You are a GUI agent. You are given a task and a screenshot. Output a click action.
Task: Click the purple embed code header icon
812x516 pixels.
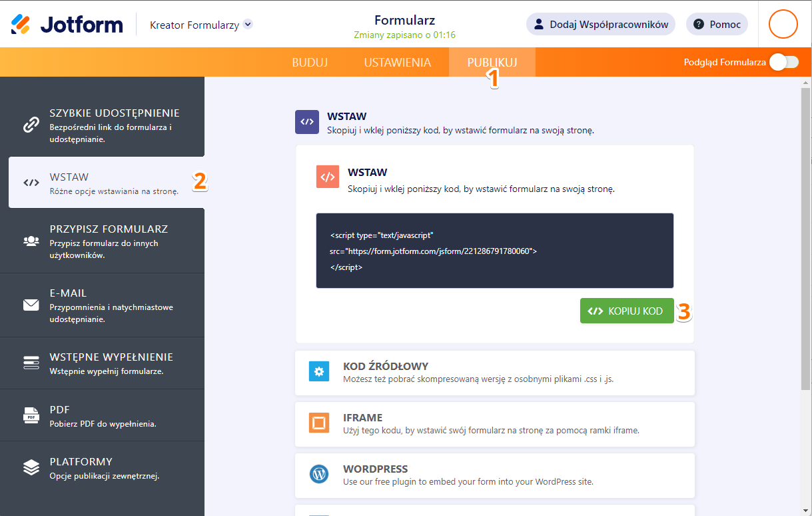click(307, 122)
